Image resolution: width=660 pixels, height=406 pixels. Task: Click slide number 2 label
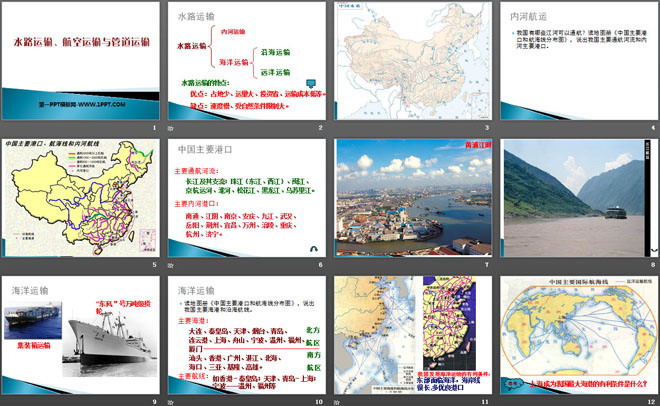coord(321,128)
